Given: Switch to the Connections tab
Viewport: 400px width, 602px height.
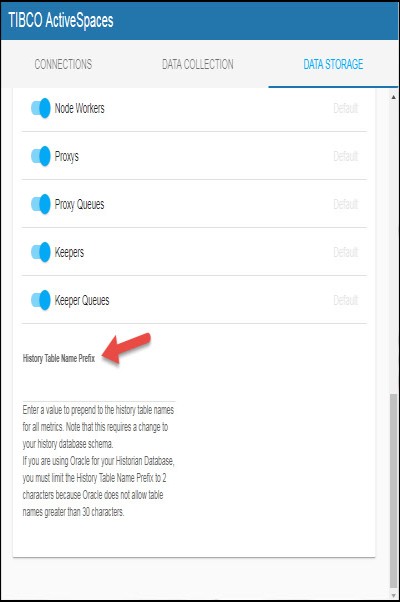Looking at the screenshot, I should pyautogui.click(x=63, y=64).
